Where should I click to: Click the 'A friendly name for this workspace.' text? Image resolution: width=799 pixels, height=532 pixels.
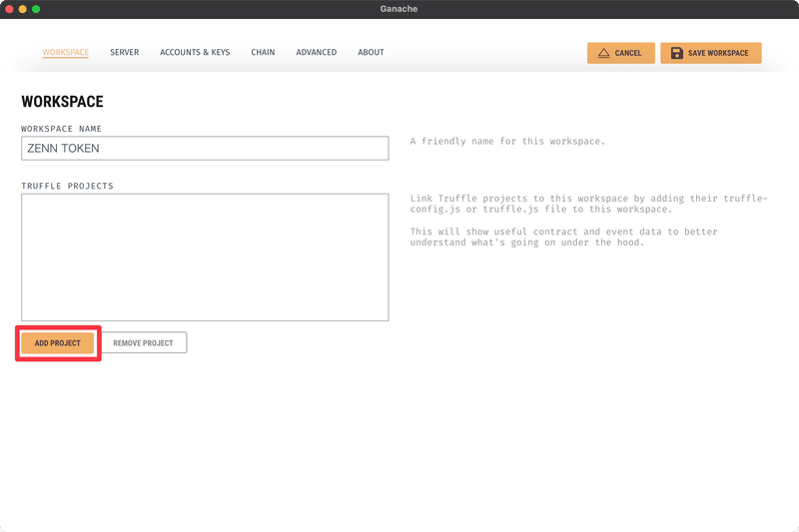[507, 142]
